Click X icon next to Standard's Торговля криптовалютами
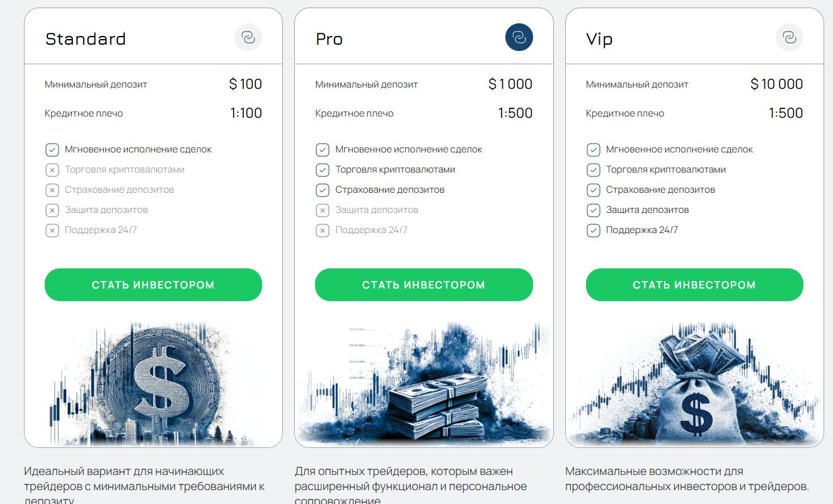This screenshot has width=833, height=504. (52, 170)
